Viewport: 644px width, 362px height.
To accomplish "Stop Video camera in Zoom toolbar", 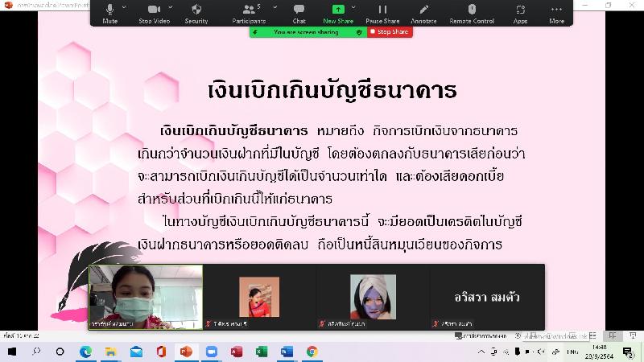I will point(154,12).
